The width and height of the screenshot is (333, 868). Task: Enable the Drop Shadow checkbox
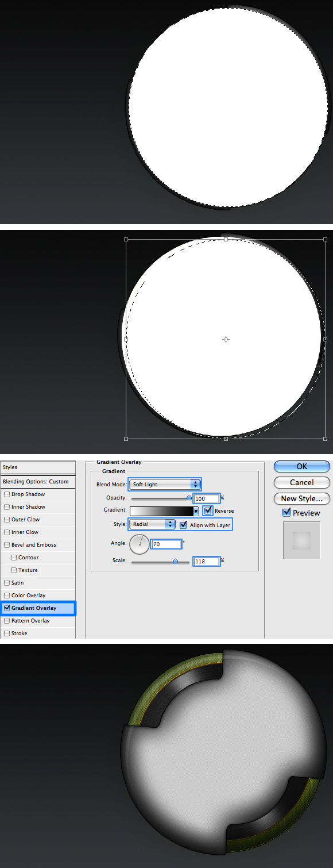click(x=7, y=494)
